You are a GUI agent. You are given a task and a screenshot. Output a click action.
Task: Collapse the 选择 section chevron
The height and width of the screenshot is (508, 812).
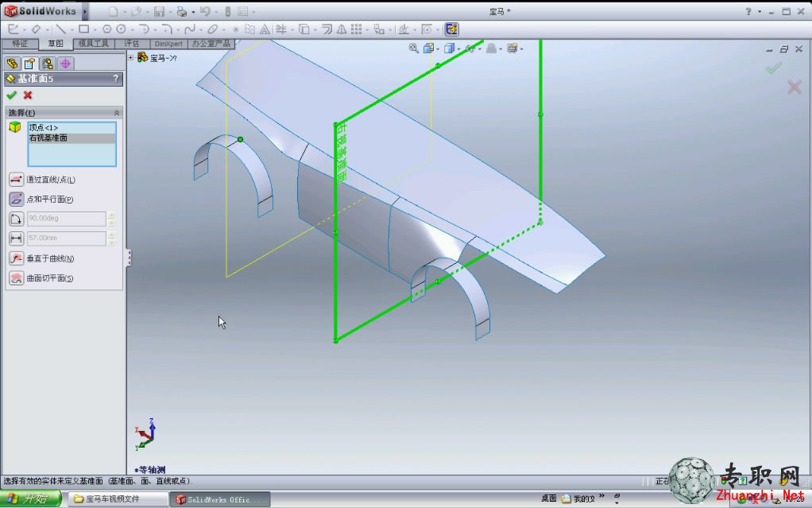(x=117, y=112)
